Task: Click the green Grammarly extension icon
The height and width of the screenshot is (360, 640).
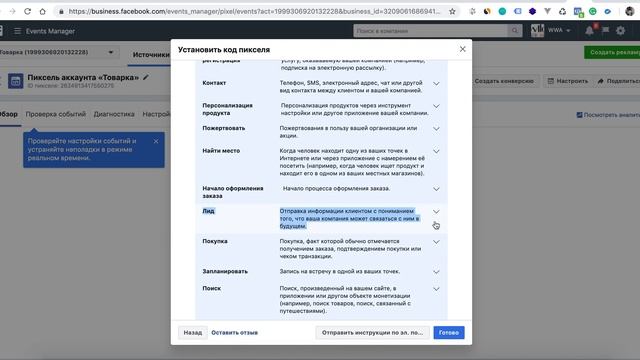Action: (x=593, y=11)
